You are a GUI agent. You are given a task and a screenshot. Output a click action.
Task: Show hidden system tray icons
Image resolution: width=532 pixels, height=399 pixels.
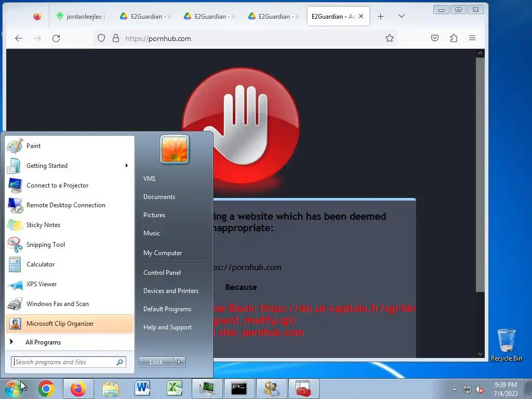pos(454,389)
